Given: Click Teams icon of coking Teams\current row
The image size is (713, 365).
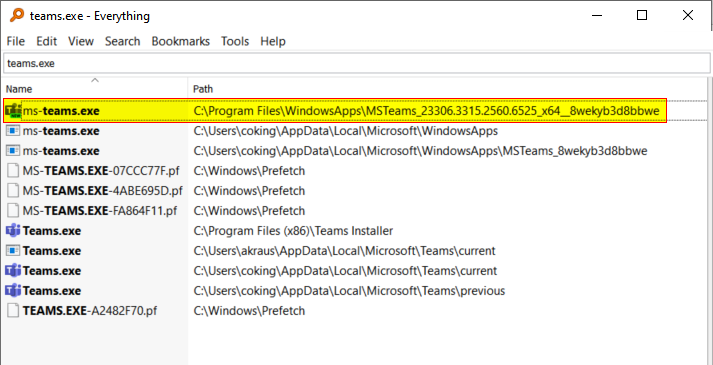Looking at the screenshot, I should coord(13,270).
